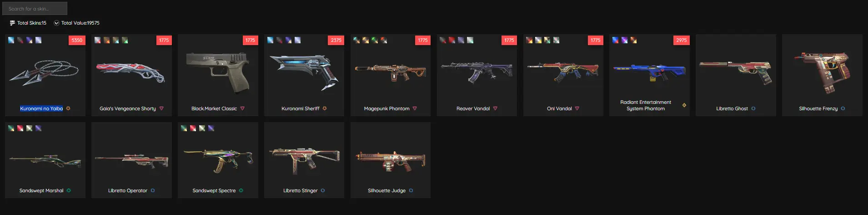Click yellow tier icon on Radiant Entertainment Phantom
The width and height of the screenshot is (868, 215).
pos(684,105)
